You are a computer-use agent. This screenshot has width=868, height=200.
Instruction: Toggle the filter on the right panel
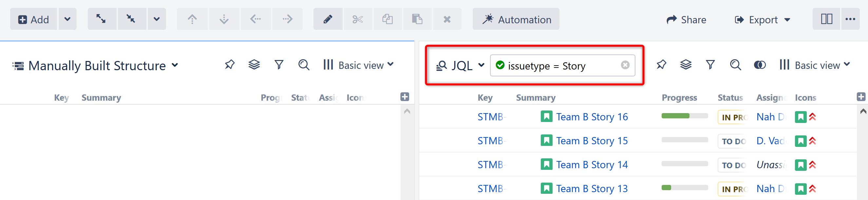(710, 65)
